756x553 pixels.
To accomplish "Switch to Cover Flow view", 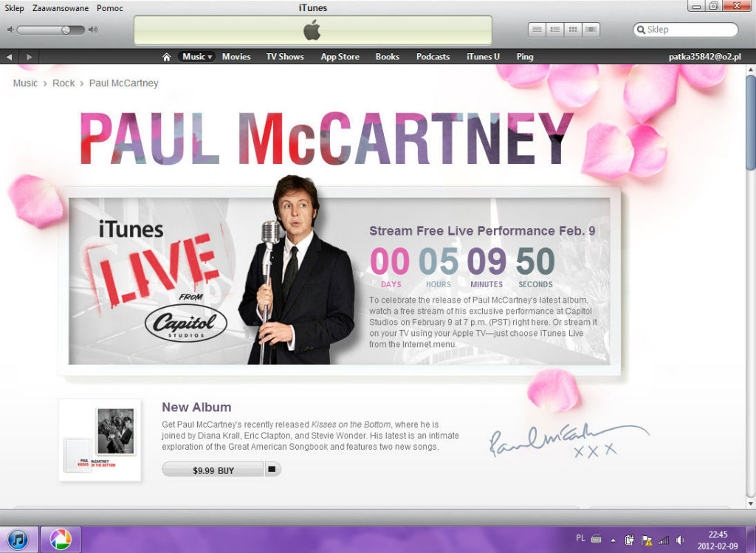I will click(591, 30).
